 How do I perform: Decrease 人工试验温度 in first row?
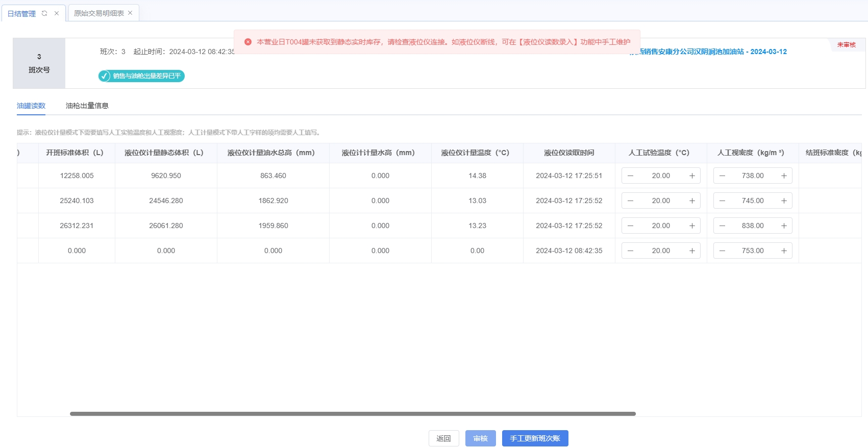tap(630, 176)
